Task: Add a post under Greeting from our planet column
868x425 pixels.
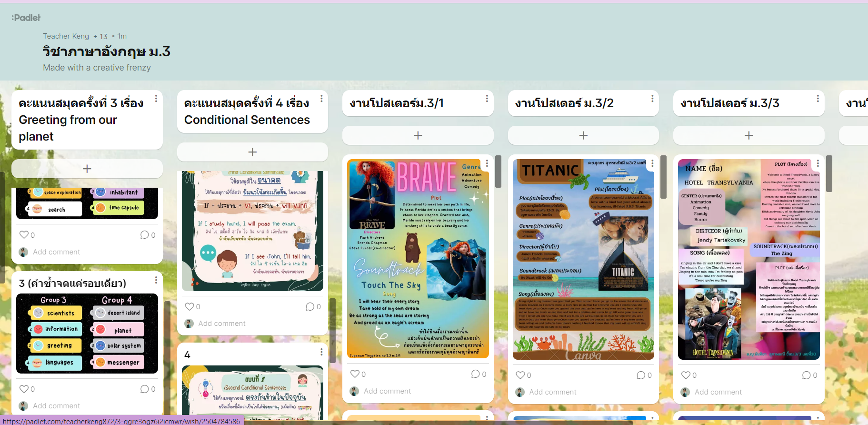Action: 87,169
